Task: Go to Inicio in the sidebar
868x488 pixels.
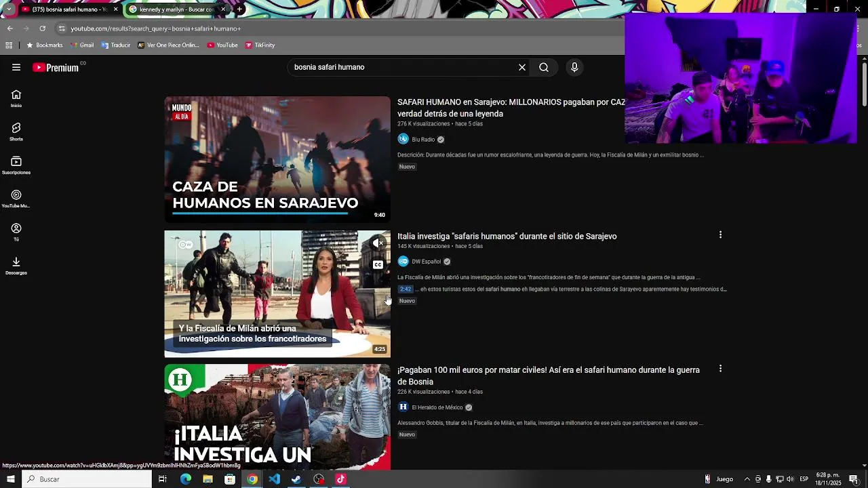Action: click(x=16, y=98)
